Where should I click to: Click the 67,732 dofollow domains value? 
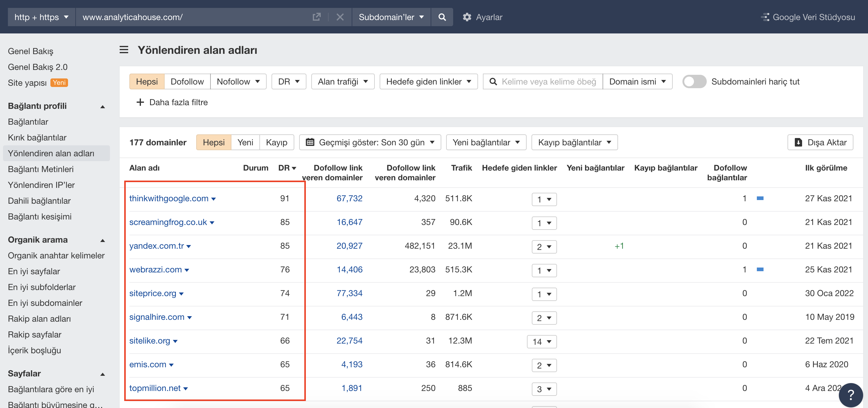click(x=350, y=198)
